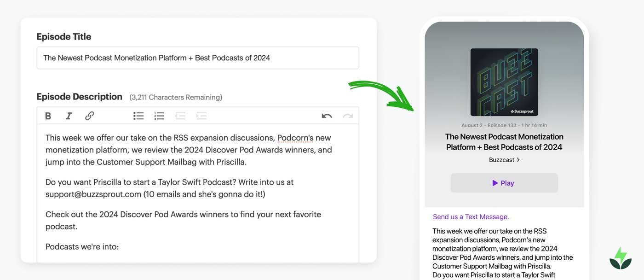
Task: Place cursor in the episode description editor
Action: click(x=198, y=193)
